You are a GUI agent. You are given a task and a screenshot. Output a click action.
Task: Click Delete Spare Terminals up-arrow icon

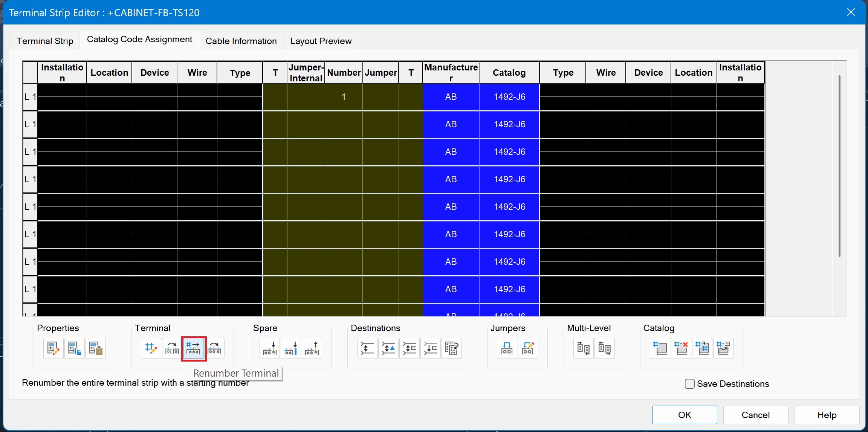[x=312, y=348]
